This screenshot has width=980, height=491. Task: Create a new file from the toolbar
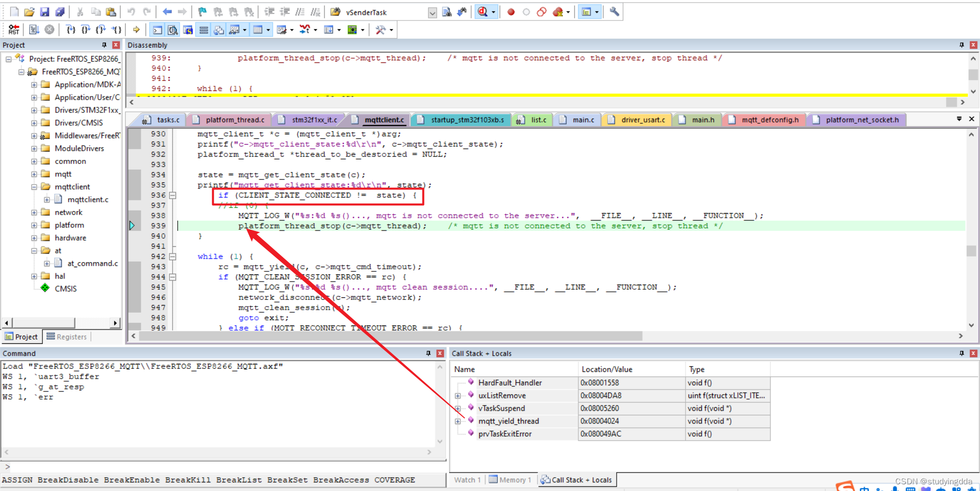[14, 12]
